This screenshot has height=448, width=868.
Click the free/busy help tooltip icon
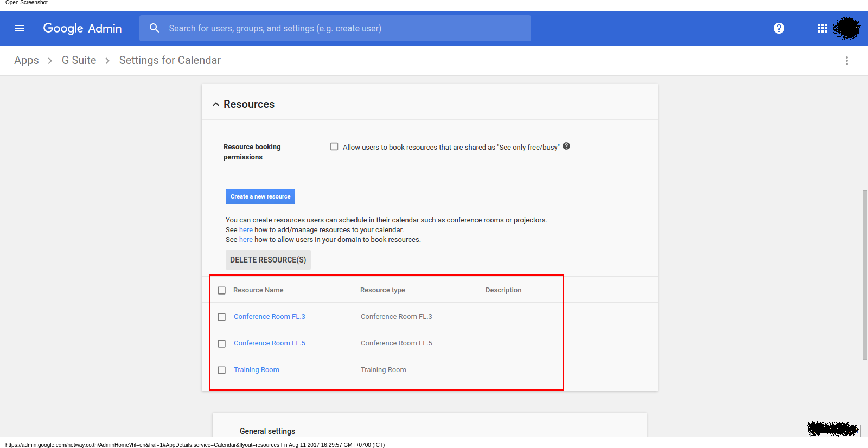[x=566, y=146]
